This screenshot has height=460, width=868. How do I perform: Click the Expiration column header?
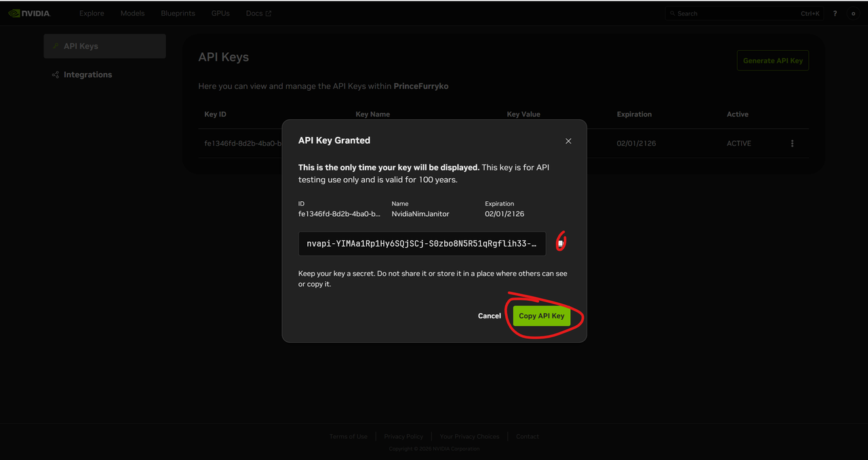634,114
